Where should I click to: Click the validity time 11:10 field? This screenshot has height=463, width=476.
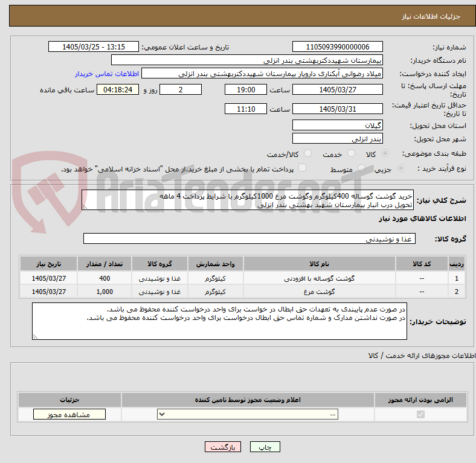point(246,109)
